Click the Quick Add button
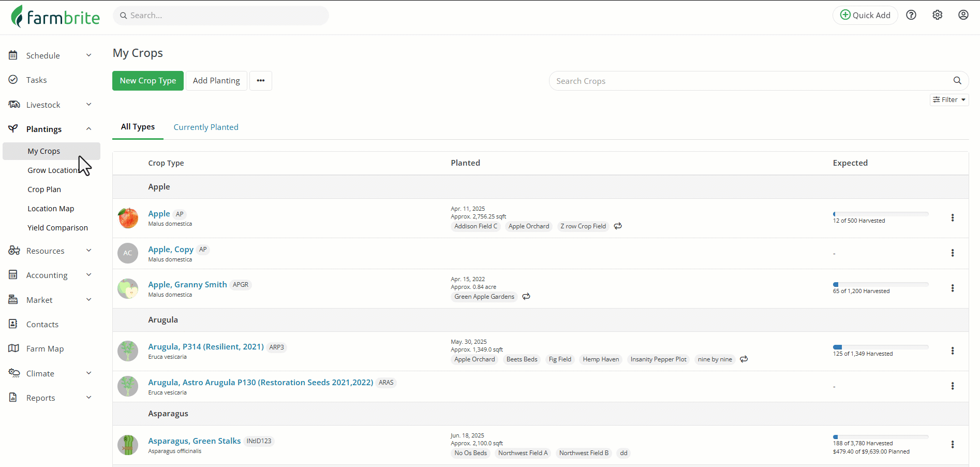This screenshot has width=980, height=467. tap(865, 15)
